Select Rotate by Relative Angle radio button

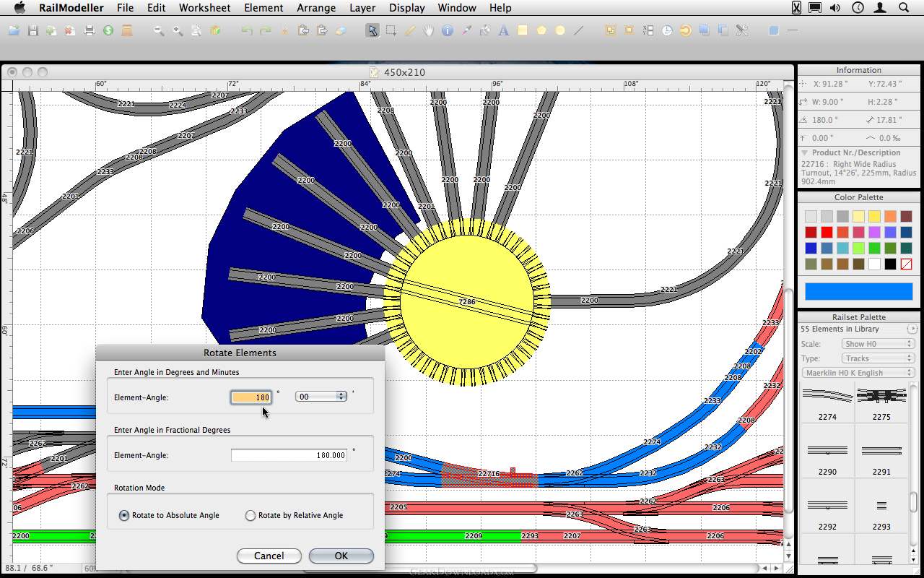250,515
